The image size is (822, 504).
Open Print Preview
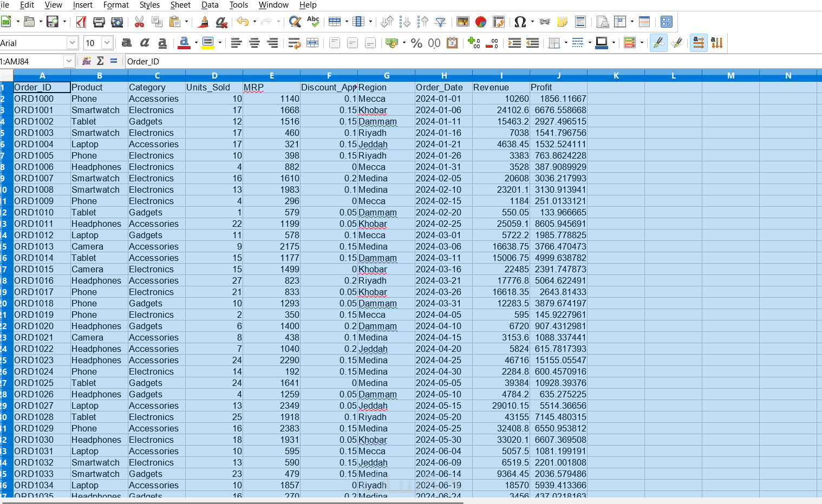click(117, 22)
